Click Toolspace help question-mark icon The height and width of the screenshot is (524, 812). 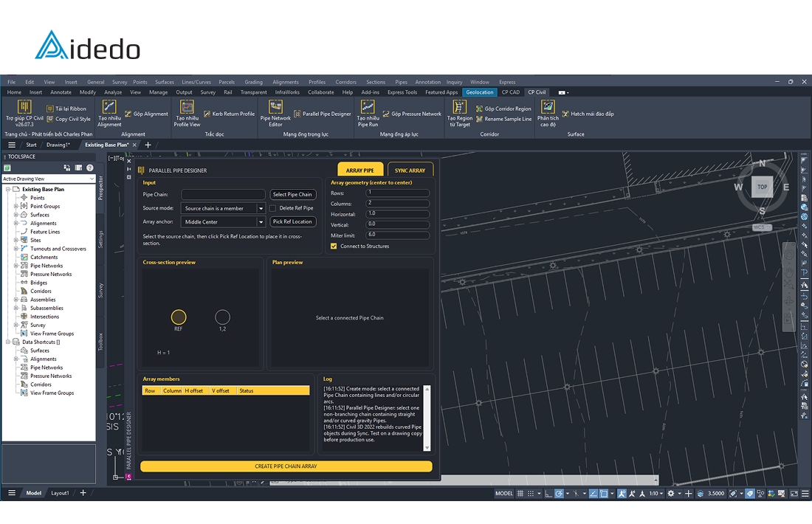point(90,168)
